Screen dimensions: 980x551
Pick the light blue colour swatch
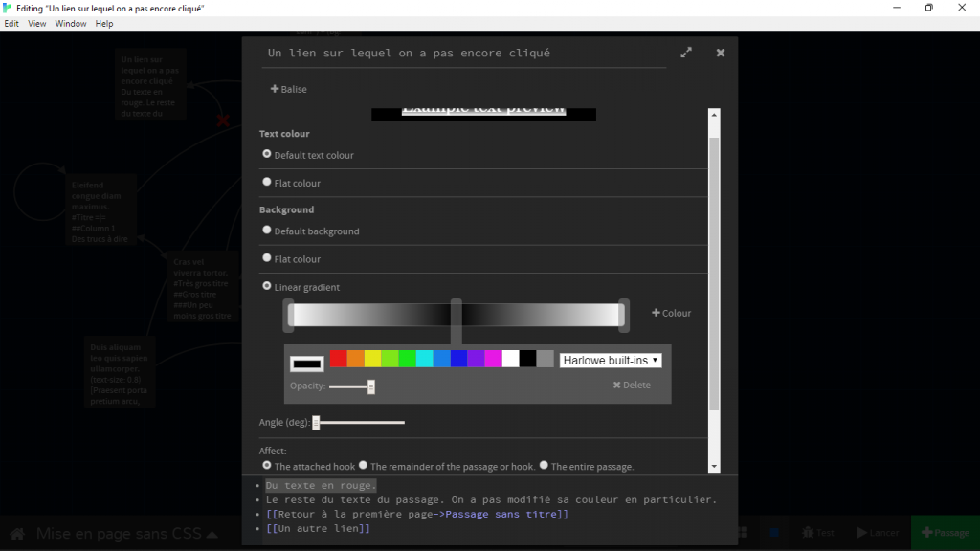[442, 359]
